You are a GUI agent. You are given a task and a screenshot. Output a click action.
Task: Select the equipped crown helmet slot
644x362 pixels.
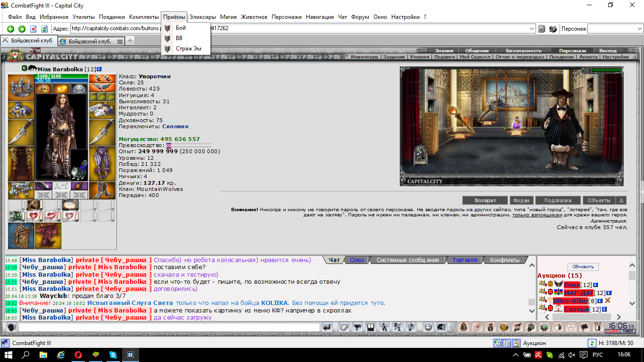click(x=21, y=87)
